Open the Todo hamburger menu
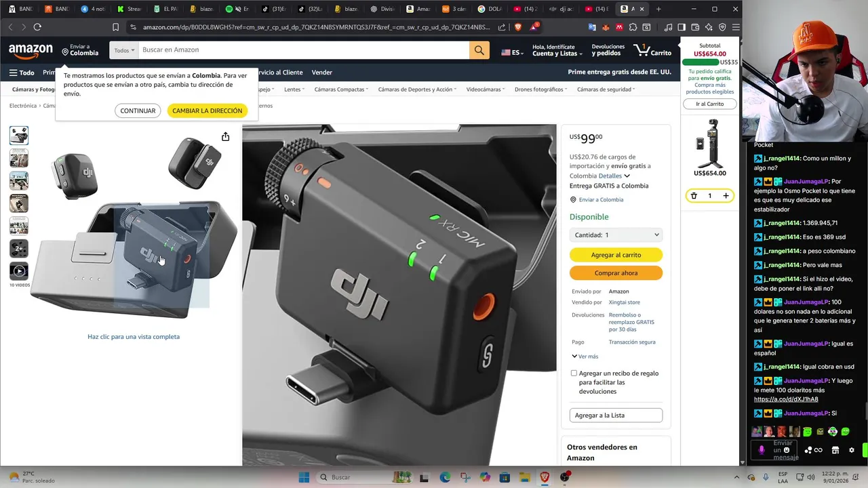Image resolution: width=868 pixels, height=488 pixels. (22, 73)
